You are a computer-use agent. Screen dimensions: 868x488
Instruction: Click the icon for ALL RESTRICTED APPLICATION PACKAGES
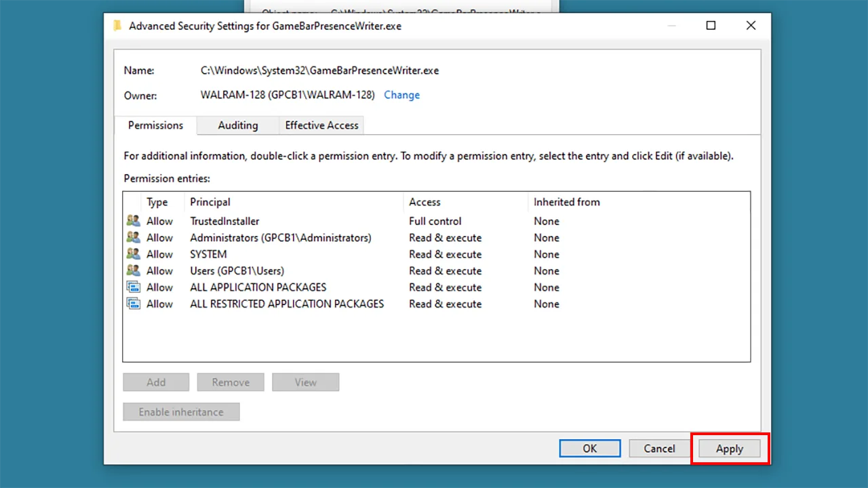134,304
